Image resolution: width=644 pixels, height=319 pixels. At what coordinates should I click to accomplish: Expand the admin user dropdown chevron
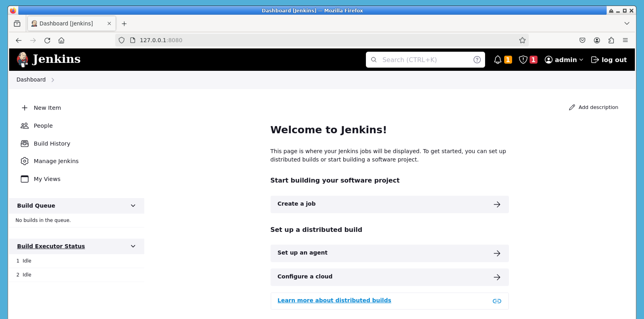(581, 60)
